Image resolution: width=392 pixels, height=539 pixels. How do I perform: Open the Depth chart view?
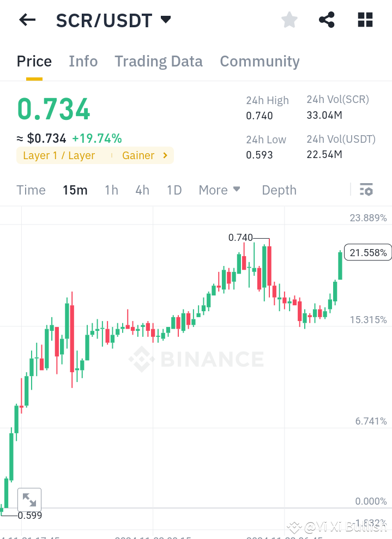(x=279, y=190)
